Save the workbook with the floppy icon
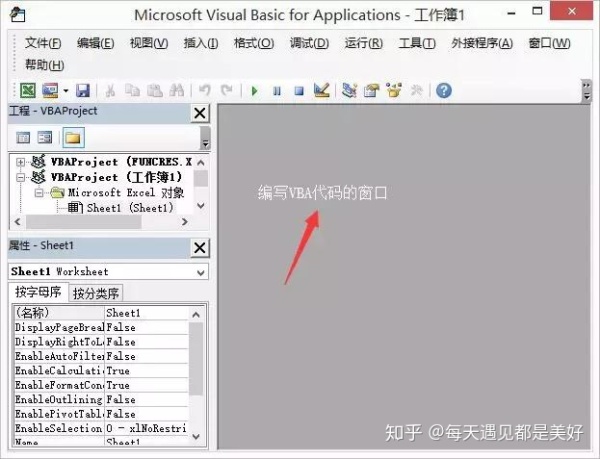Image resolution: width=600 pixels, height=459 pixels. pos(83,91)
